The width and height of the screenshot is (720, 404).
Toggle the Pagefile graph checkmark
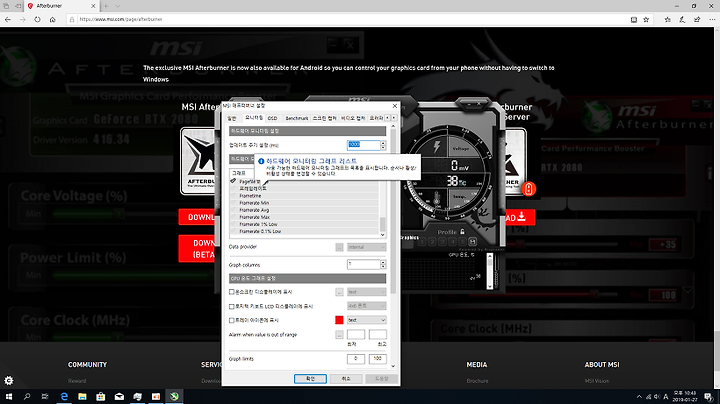click(x=233, y=182)
